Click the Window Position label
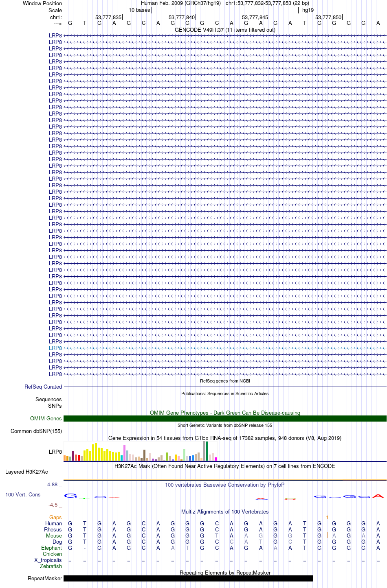Screen dimensions: 387x588 (42, 3)
